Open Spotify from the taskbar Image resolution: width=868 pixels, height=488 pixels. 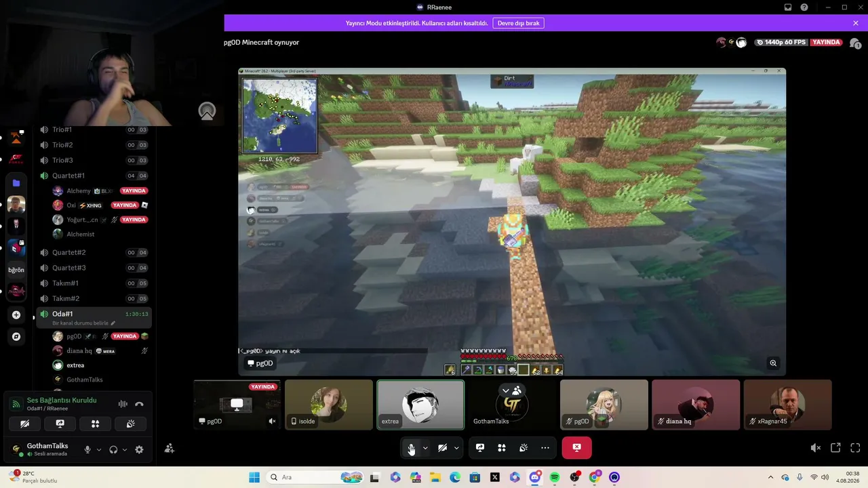(555, 477)
